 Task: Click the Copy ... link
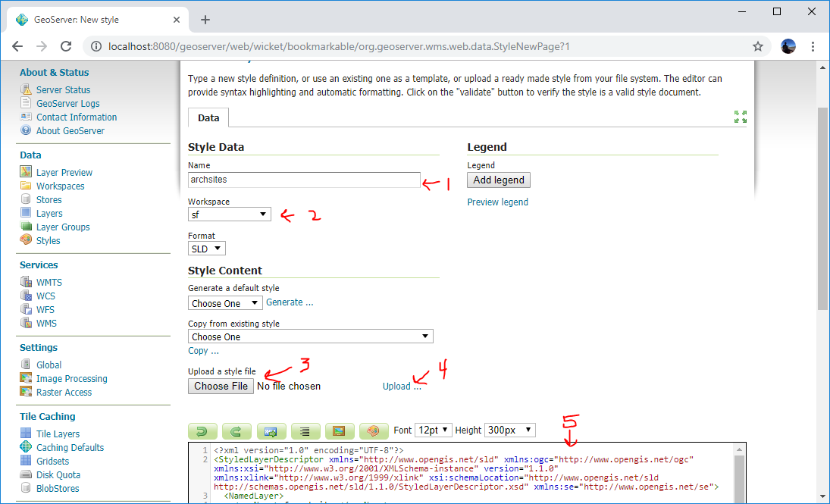(x=203, y=350)
